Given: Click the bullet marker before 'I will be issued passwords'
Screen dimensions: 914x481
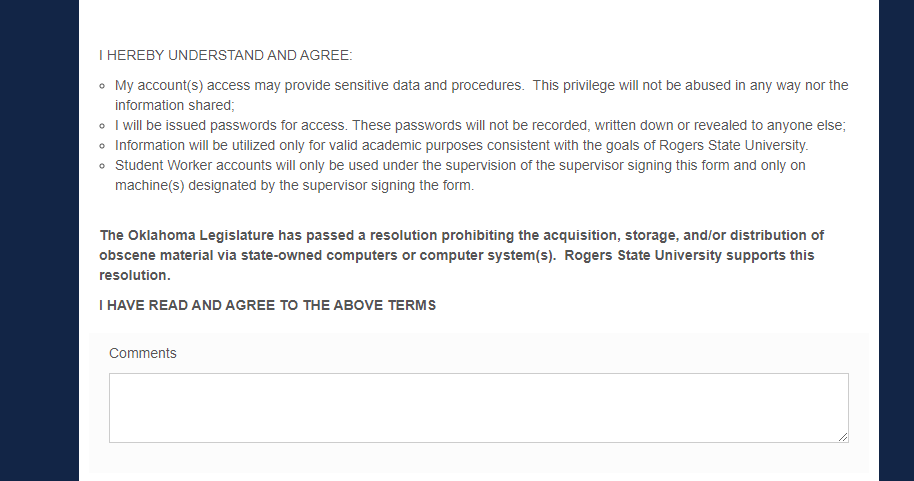Looking at the screenshot, I should pyautogui.click(x=103, y=126).
